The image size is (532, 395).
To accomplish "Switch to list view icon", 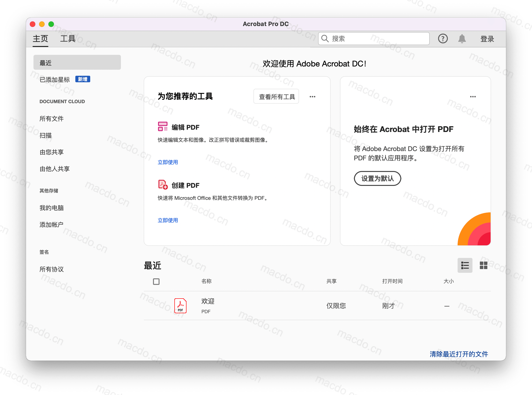I will (x=465, y=265).
